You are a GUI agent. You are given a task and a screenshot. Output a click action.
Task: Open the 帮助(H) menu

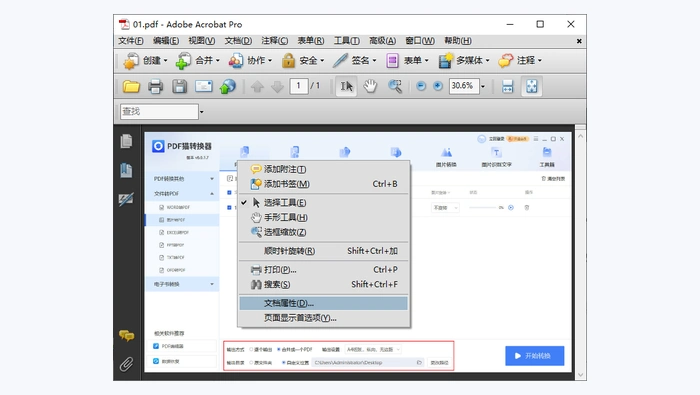pyautogui.click(x=458, y=41)
